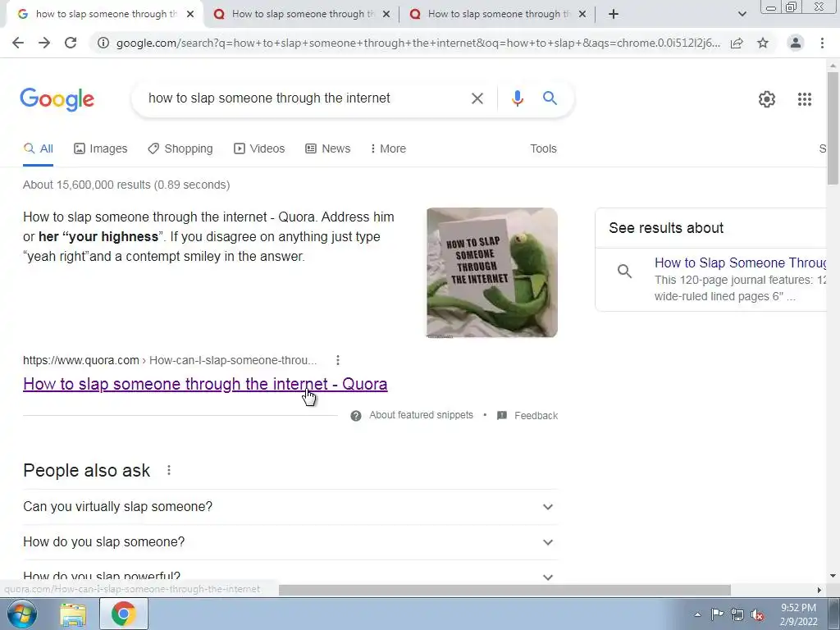840x630 pixels.
Task: Click 'About 15,600,000 results' text
Action: click(x=126, y=185)
